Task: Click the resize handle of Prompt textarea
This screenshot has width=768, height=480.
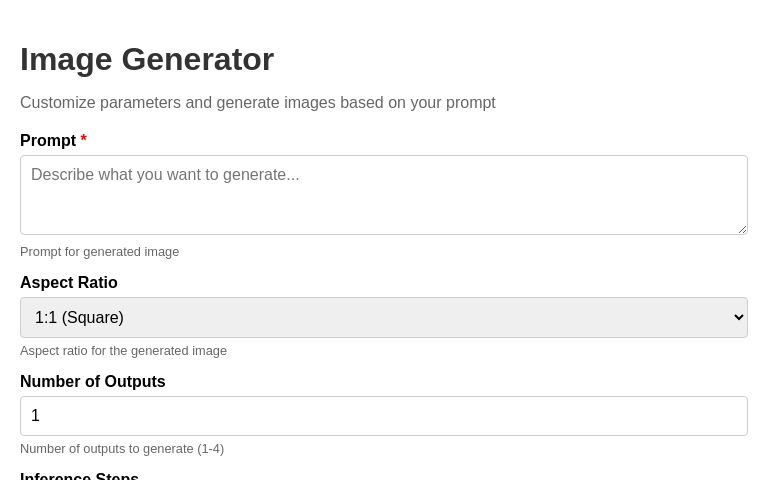Action: coord(742,229)
